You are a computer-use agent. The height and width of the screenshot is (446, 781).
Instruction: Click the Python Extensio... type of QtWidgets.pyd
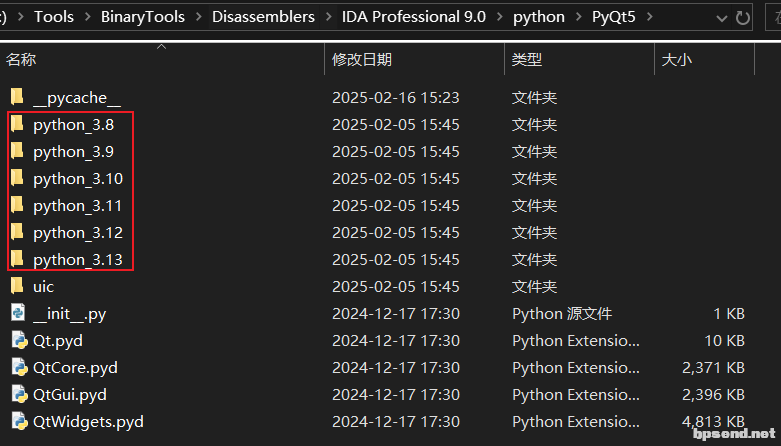pyautogui.click(x=576, y=422)
